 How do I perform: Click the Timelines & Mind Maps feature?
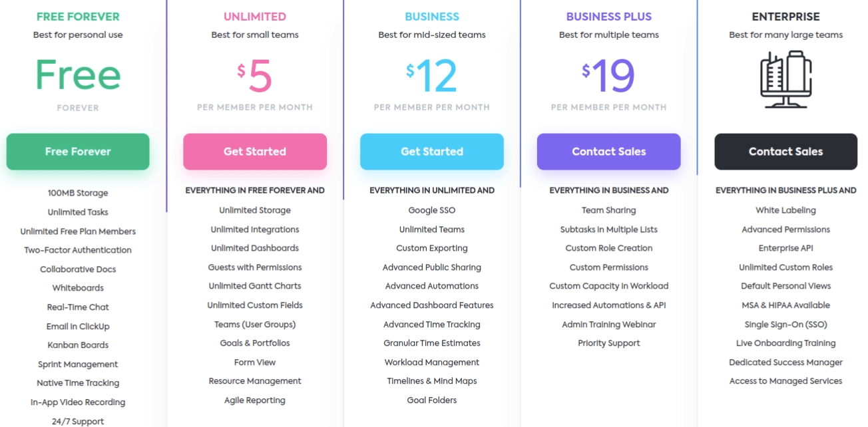point(432,381)
